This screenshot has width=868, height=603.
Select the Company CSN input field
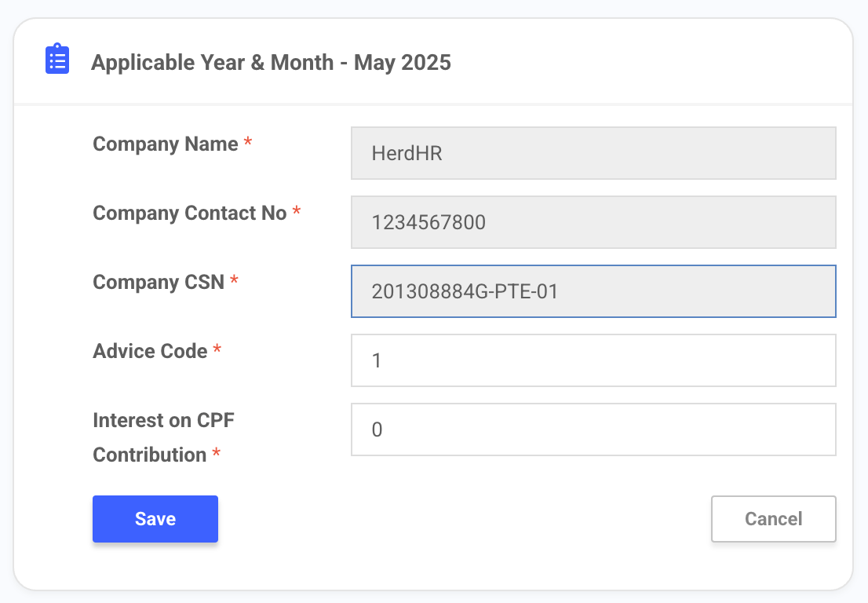(593, 291)
